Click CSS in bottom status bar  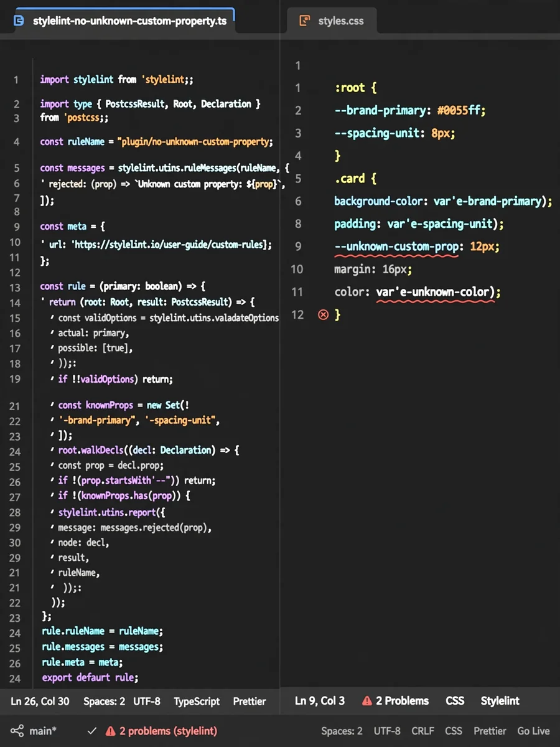[x=453, y=731]
